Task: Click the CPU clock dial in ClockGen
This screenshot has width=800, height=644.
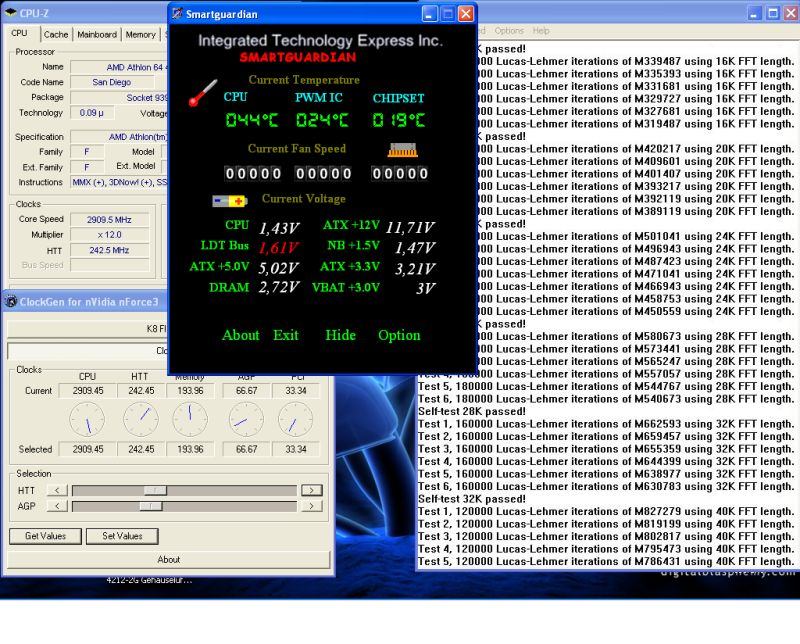Action: pos(87,419)
